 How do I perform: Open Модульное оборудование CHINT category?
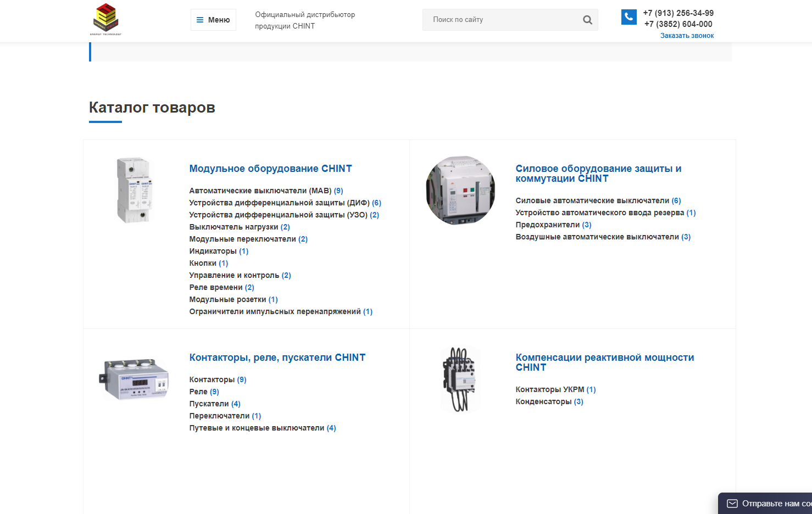click(x=270, y=169)
